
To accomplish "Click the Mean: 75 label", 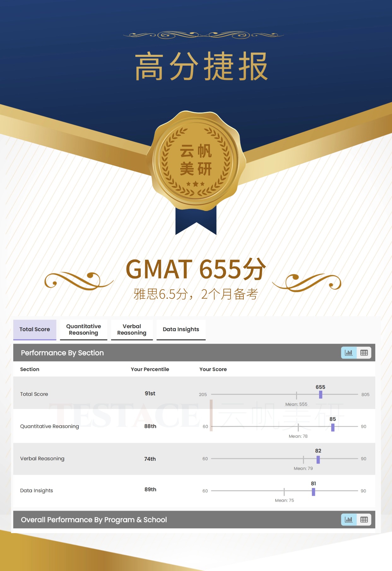I will [284, 500].
